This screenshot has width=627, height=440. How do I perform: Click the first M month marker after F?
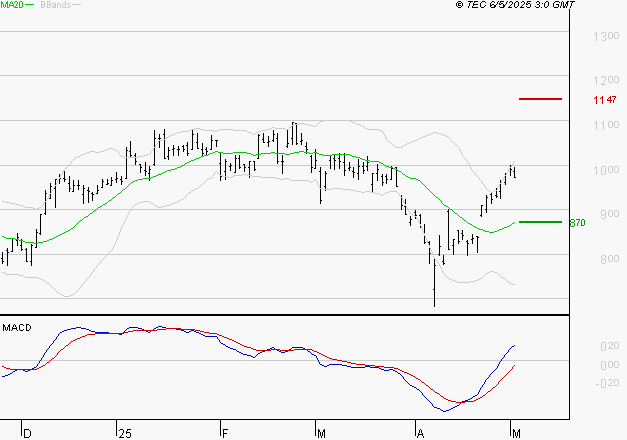click(321, 434)
